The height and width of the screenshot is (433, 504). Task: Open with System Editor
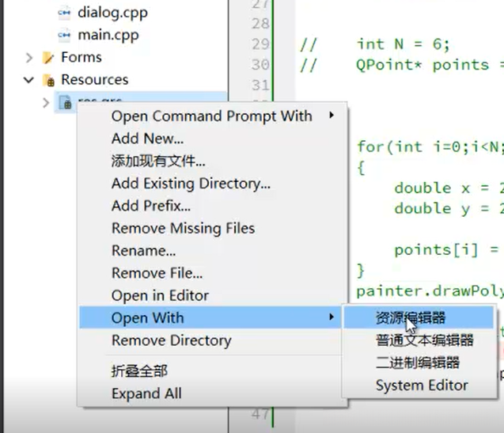(x=419, y=385)
